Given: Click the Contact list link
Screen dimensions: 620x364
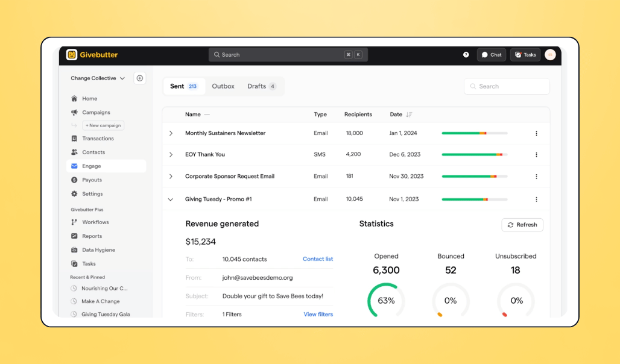Looking at the screenshot, I should click(x=318, y=259).
